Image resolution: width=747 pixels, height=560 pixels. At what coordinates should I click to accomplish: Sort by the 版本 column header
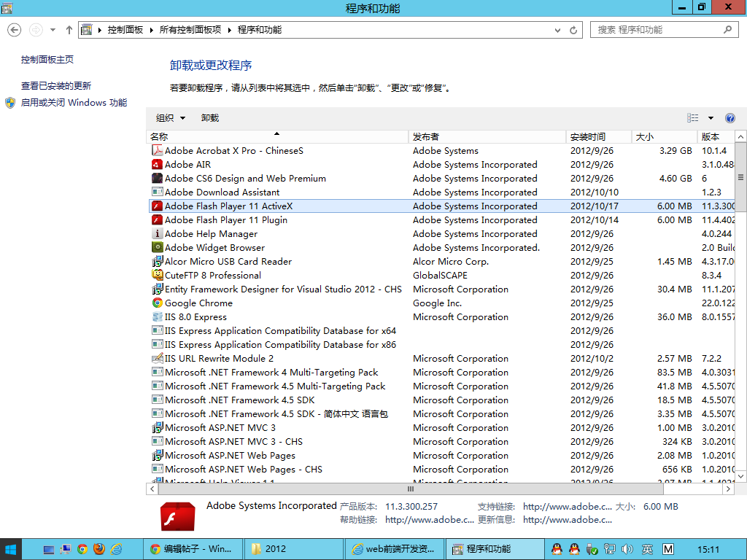tap(716, 136)
